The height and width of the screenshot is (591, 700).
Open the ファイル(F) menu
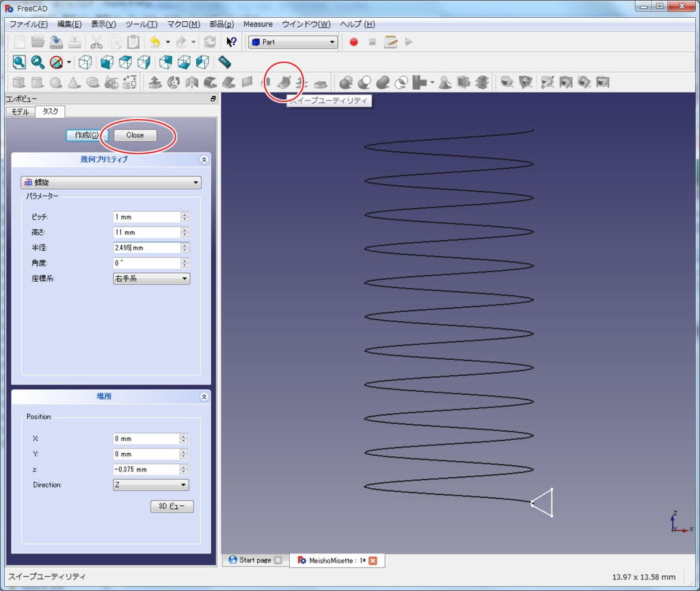tap(29, 24)
